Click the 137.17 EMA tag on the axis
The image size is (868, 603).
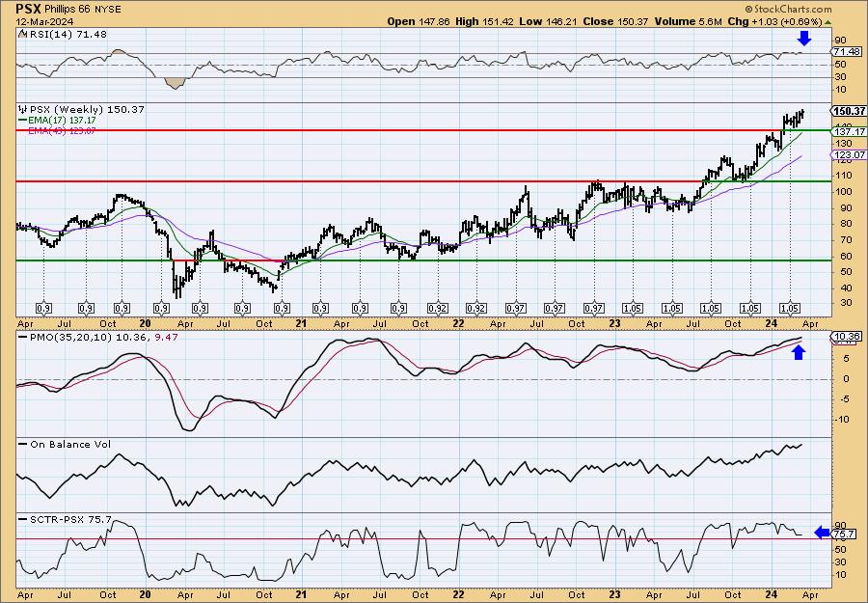pos(851,131)
